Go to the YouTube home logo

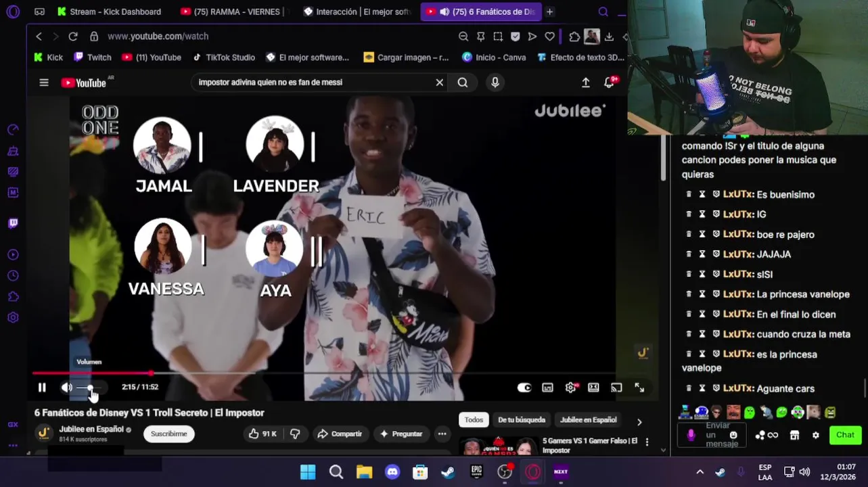84,83
